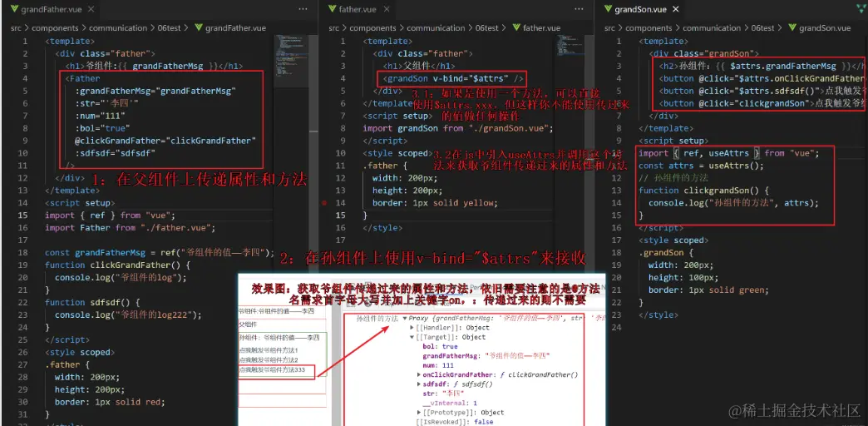The image size is (868, 426).
Task: Click the import grandSon from "./grandSon.vue" line
Action: click(x=458, y=128)
